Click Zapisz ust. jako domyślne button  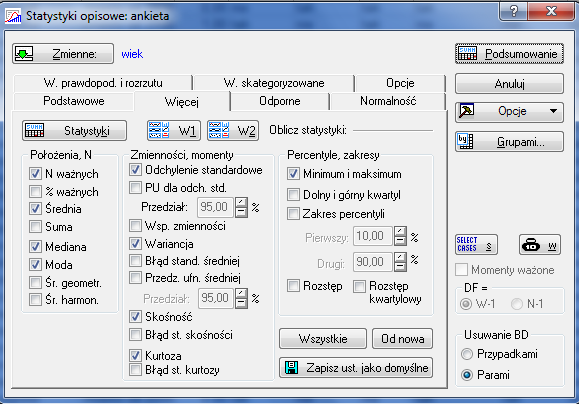coord(356,368)
